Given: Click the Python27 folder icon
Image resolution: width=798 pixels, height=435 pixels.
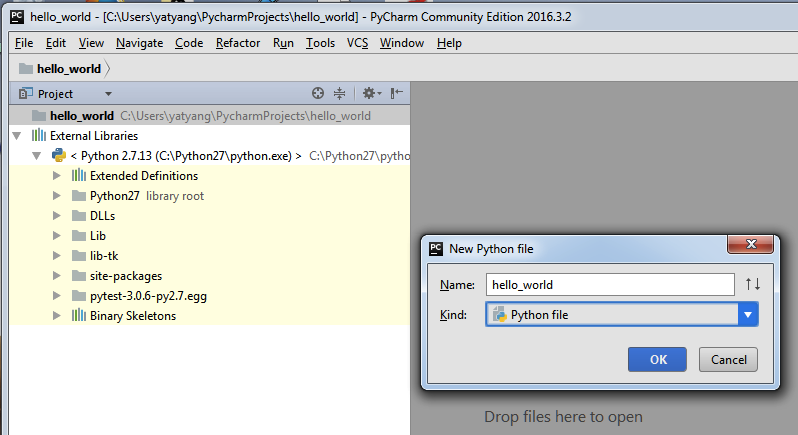Looking at the screenshot, I should 78,195.
